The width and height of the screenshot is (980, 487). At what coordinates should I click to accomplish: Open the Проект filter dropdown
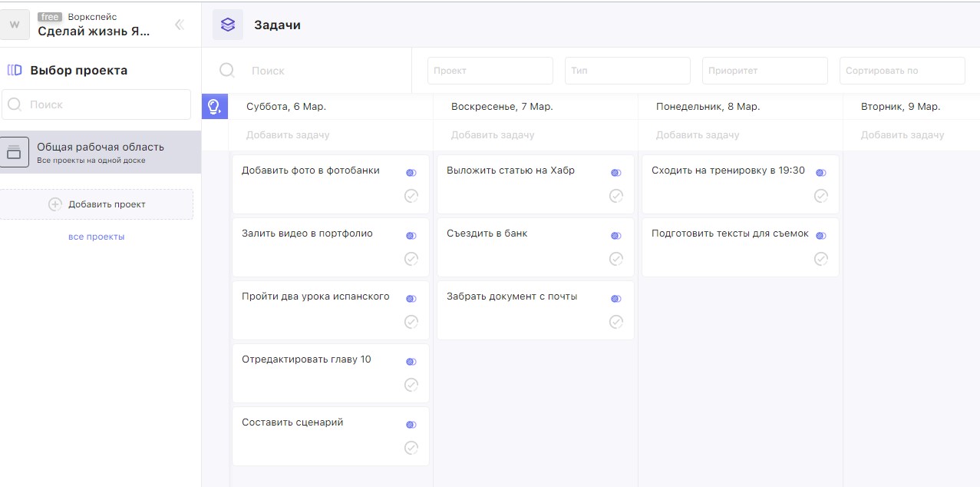pos(490,71)
